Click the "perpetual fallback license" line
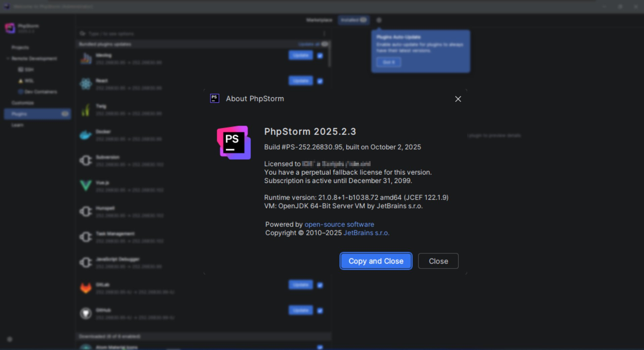 tap(348, 172)
